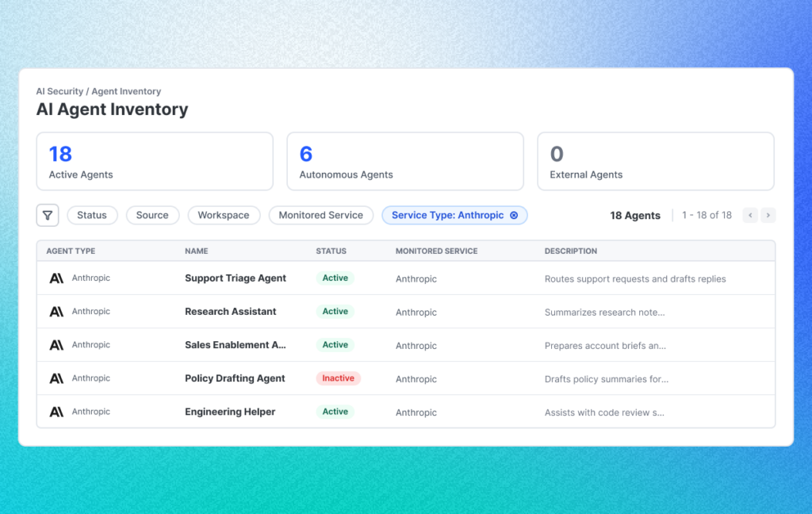The height and width of the screenshot is (514, 812).
Task: Open the Source filter dropdown
Action: [x=152, y=215]
